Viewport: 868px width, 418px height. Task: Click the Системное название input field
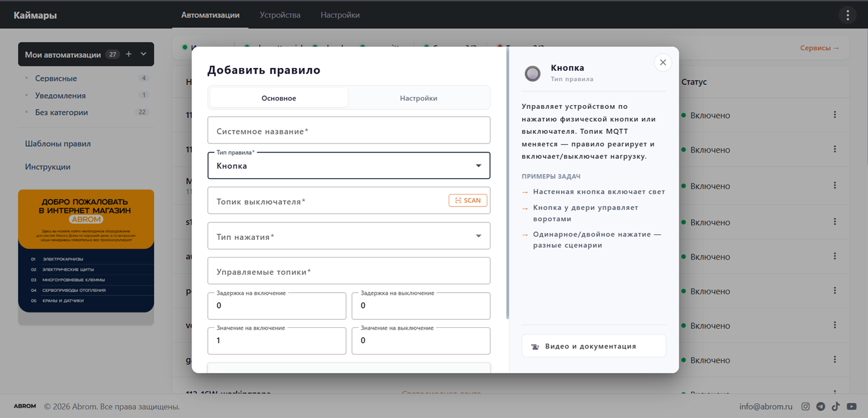click(349, 130)
